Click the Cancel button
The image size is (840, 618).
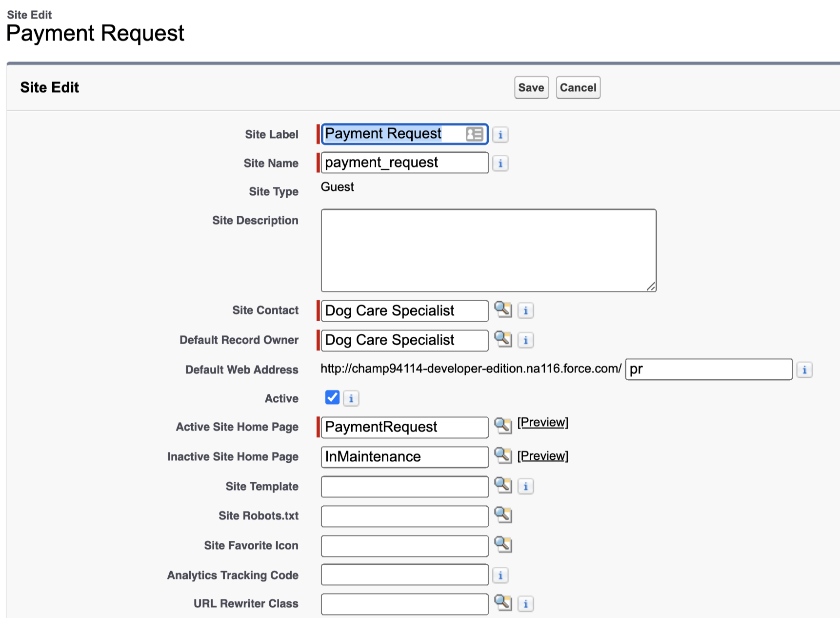pos(578,87)
